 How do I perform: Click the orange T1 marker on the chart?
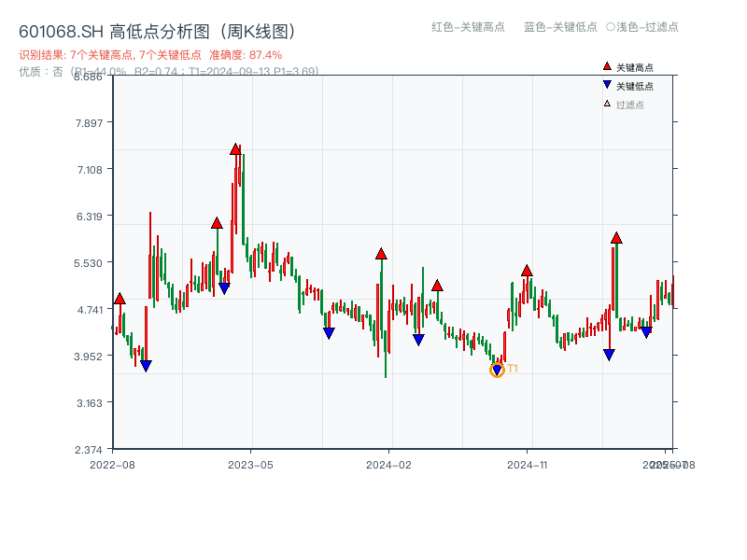point(498,368)
